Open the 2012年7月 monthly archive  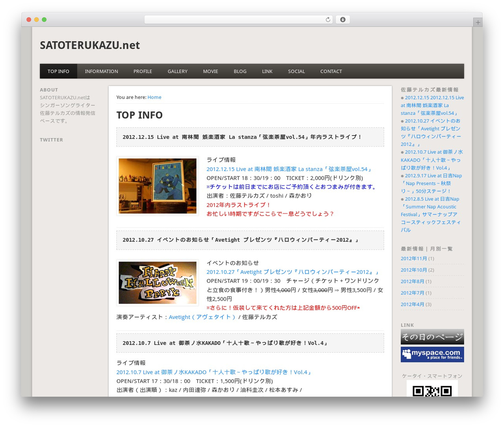click(x=412, y=293)
